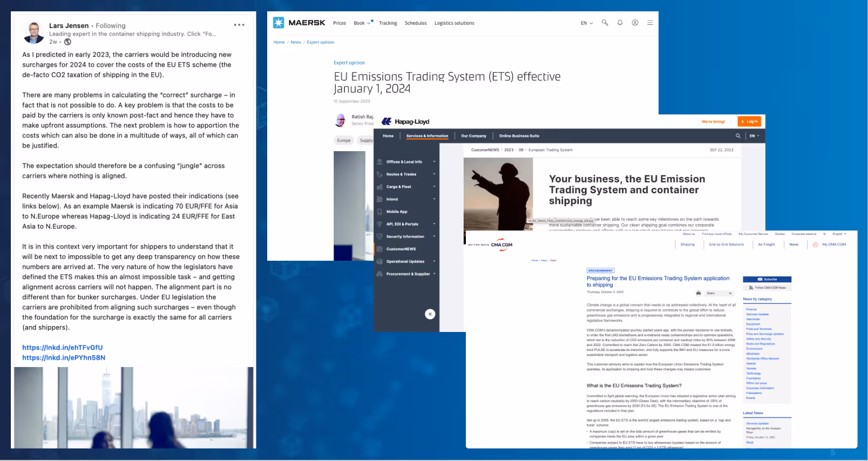Click the CMA CGM logo
The width and height of the screenshot is (868, 461).
pyautogui.click(x=501, y=244)
